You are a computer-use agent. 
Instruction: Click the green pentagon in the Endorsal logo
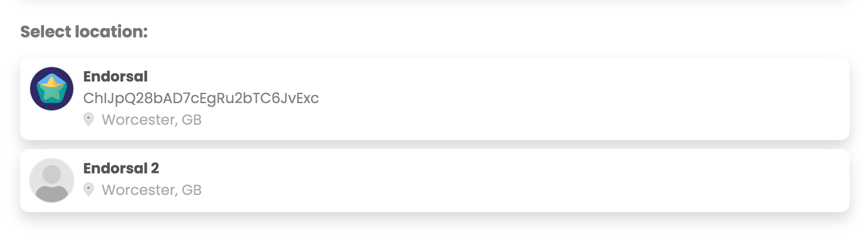52,93
